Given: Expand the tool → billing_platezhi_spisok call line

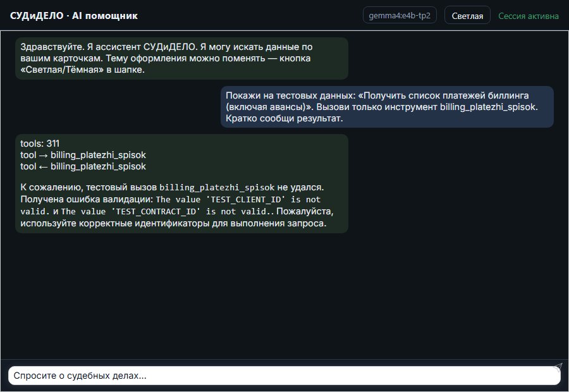Looking at the screenshot, I should pyautogui.click(x=83, y=155).
